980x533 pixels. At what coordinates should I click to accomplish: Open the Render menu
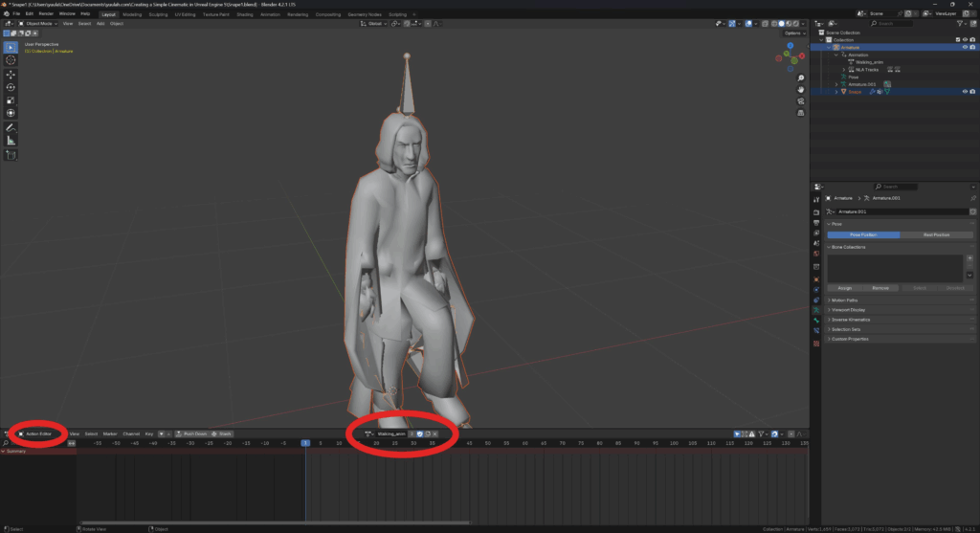pos(46,14)
